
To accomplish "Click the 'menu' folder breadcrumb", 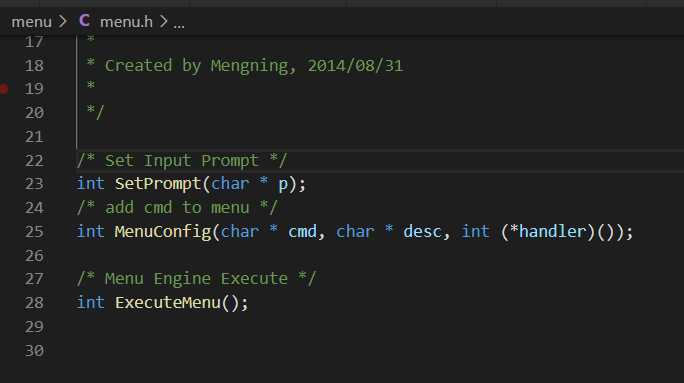I will click(31, 21).
